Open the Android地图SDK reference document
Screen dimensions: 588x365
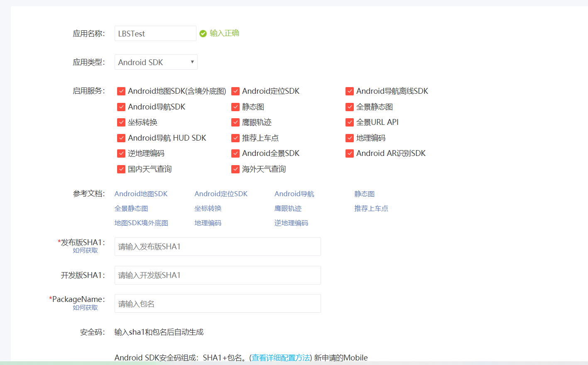(141, 193)
